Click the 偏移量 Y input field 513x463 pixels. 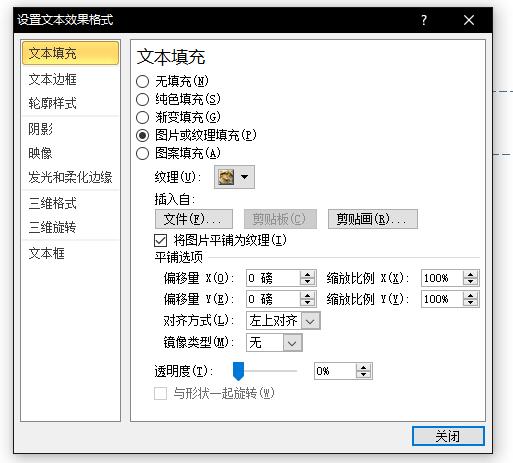(x=273, y=299)
